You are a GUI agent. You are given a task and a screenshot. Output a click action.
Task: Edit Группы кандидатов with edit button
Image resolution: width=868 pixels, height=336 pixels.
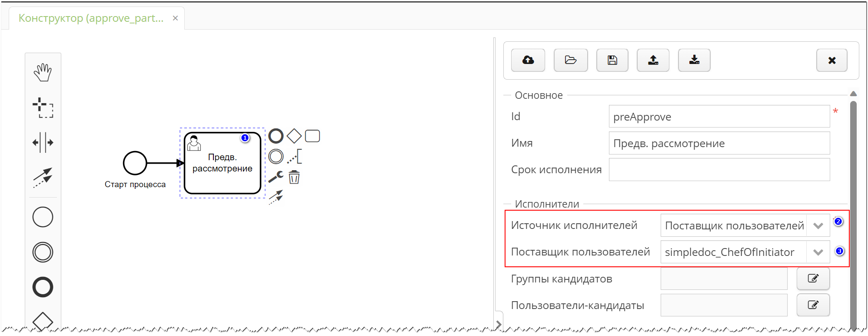tap(813, 279)
